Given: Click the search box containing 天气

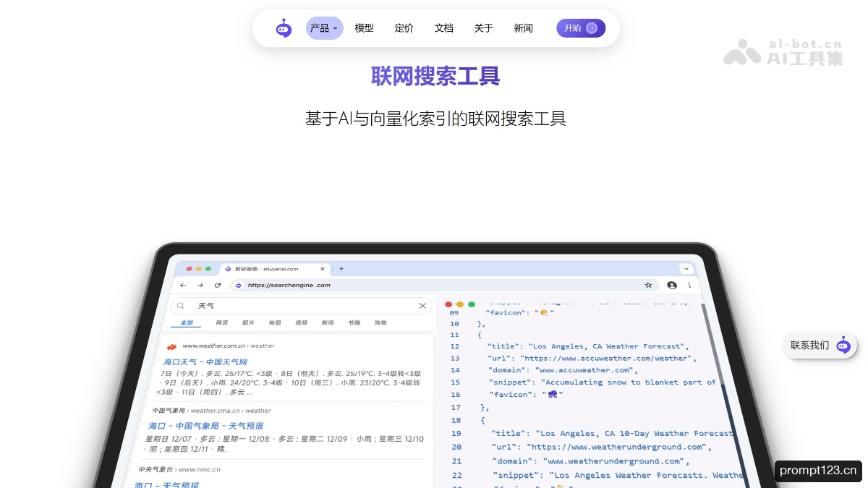Looking at the screenshot, I should point(302,306).
